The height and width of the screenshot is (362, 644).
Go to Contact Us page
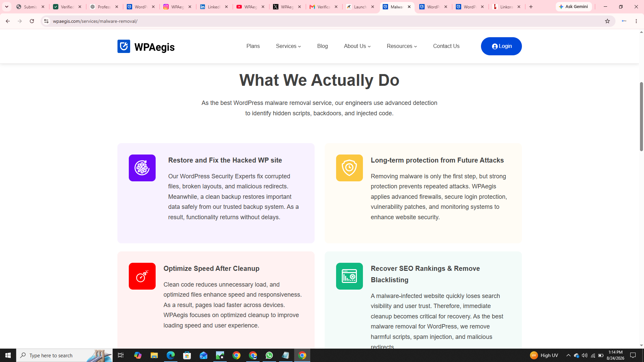click(446, 46)
